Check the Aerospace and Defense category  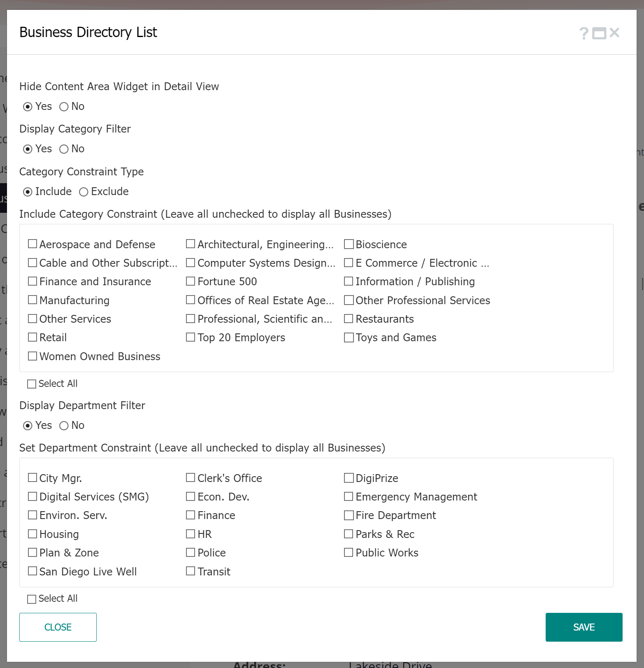(33, 244)
